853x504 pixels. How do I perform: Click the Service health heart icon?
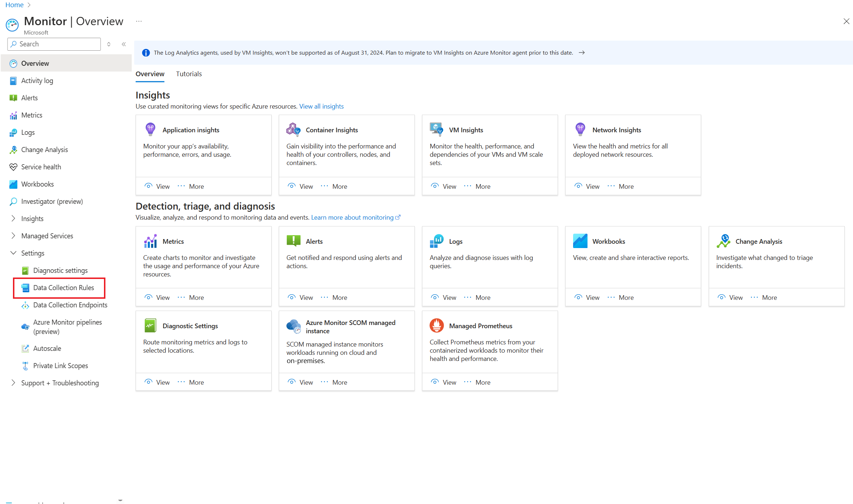[x=13, y=167]
